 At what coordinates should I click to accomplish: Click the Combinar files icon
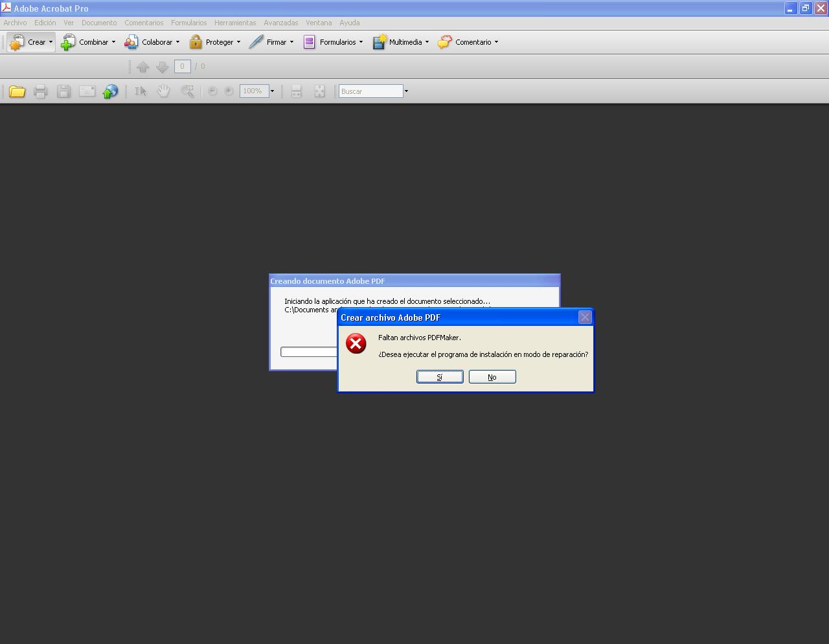pos(68,42)
